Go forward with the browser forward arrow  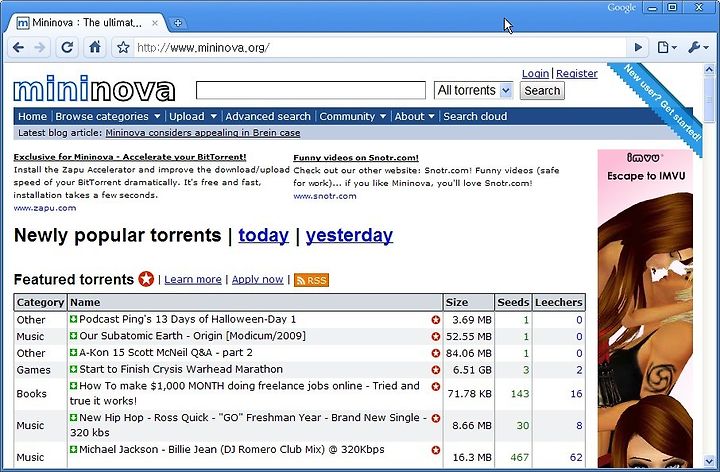point(40,47)
